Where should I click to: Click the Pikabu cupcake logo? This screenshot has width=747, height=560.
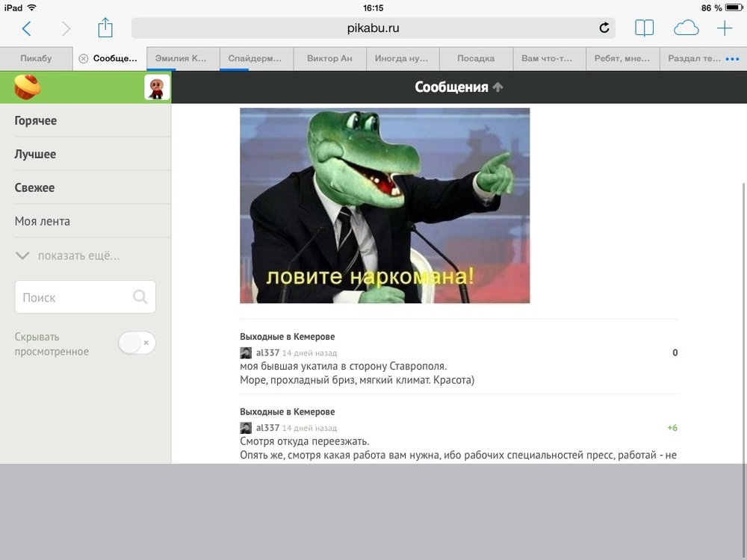pos(28,87)
